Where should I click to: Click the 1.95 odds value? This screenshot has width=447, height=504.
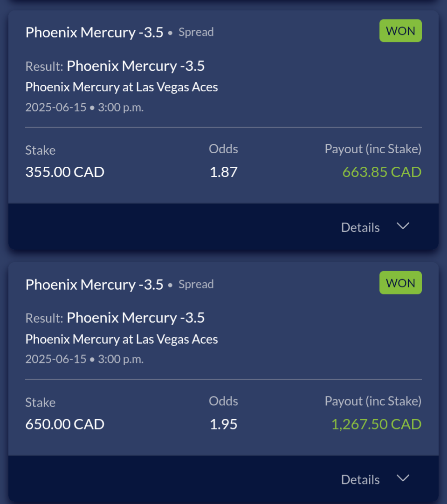[224, 424]
